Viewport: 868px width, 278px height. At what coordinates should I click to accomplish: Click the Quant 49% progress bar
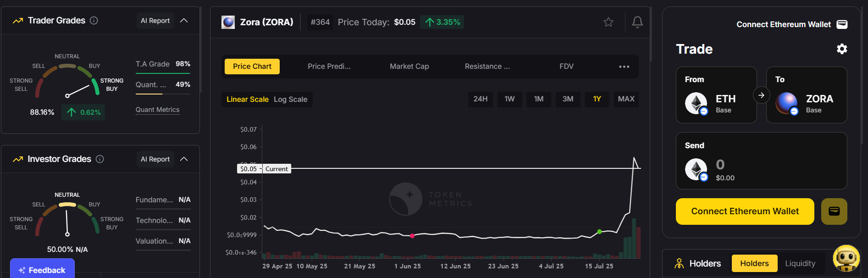(x=163, y=94)
